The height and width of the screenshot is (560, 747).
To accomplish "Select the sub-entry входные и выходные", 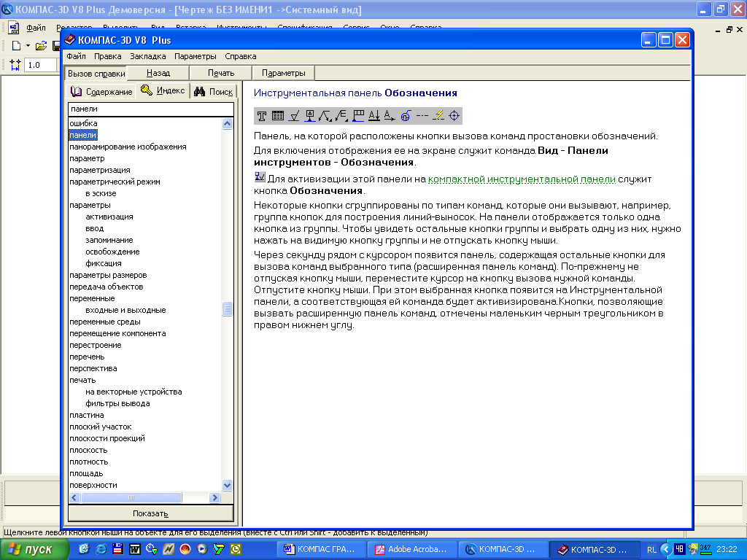I will pyautogui.click(x=125, y=310).
